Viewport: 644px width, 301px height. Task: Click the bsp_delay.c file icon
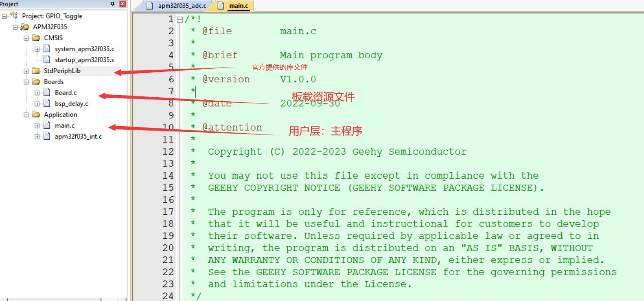click(47, 103)
